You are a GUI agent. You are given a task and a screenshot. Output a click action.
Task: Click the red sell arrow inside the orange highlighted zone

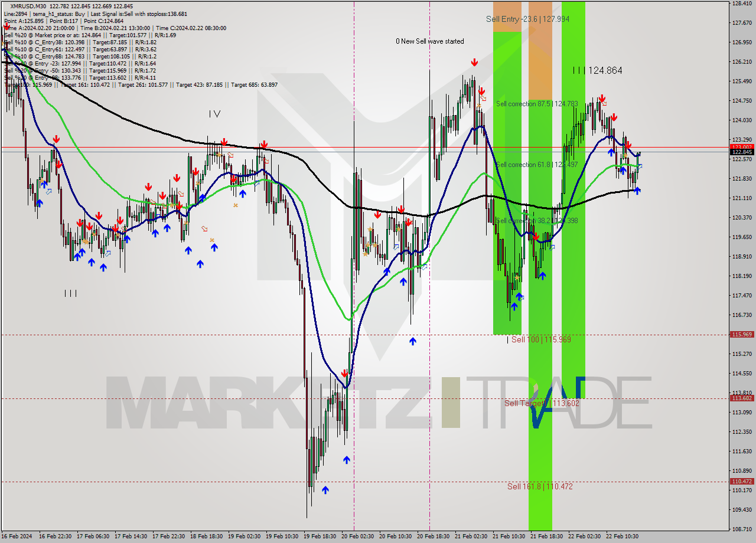pyautogui.click(x=536, y=237)
